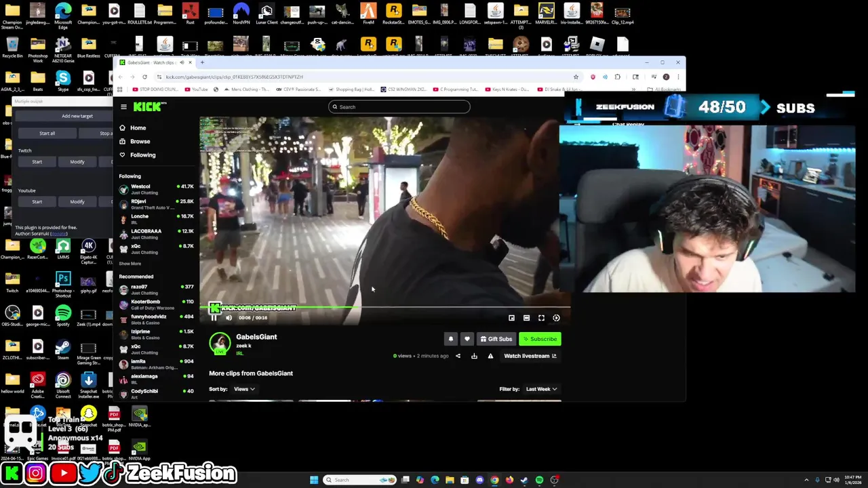Open Westcol channel in Following list
Viewport: 868px width, 488px height.
pos(156,189)
